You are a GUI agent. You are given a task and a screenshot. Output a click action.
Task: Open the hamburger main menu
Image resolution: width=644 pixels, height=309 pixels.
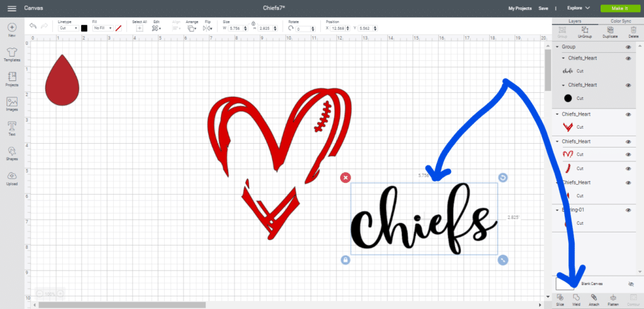12,8
